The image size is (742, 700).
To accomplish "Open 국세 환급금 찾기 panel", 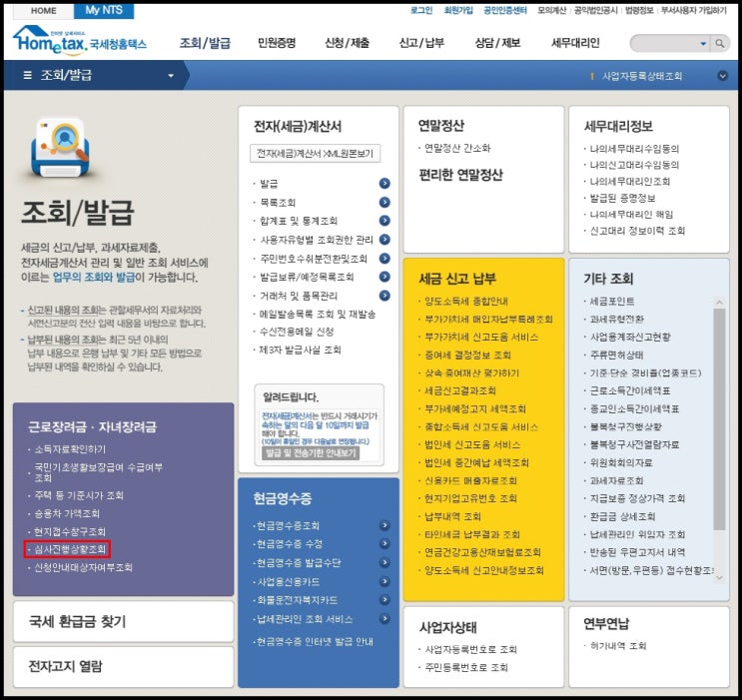I will [124, 621].
